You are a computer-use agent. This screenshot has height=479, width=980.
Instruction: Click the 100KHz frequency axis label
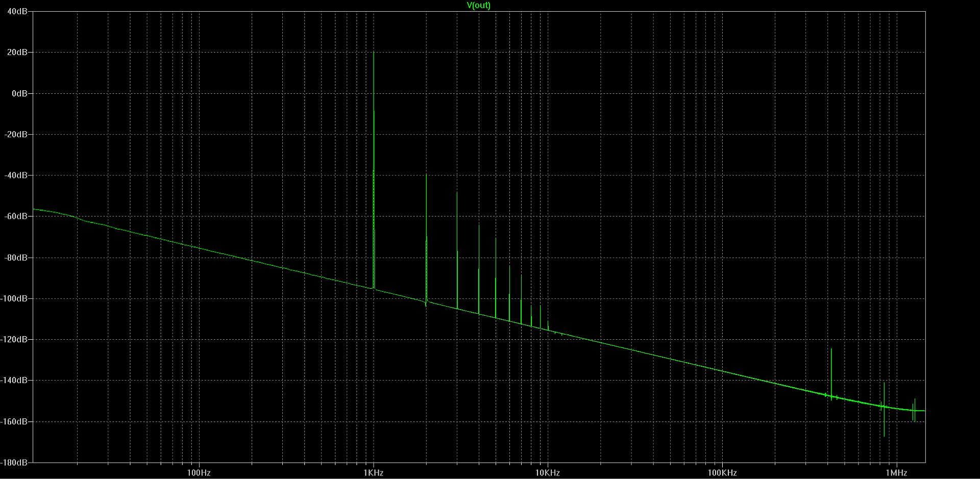click(722, 472)
